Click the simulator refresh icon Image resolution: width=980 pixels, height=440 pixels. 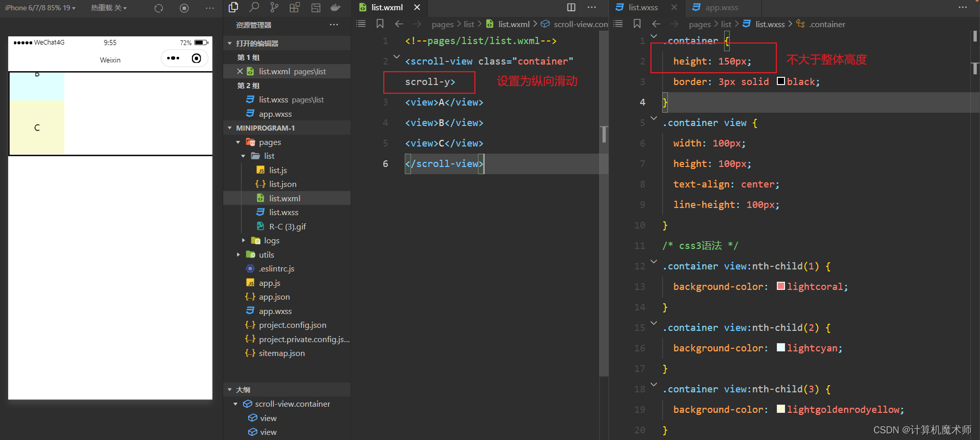159,8
